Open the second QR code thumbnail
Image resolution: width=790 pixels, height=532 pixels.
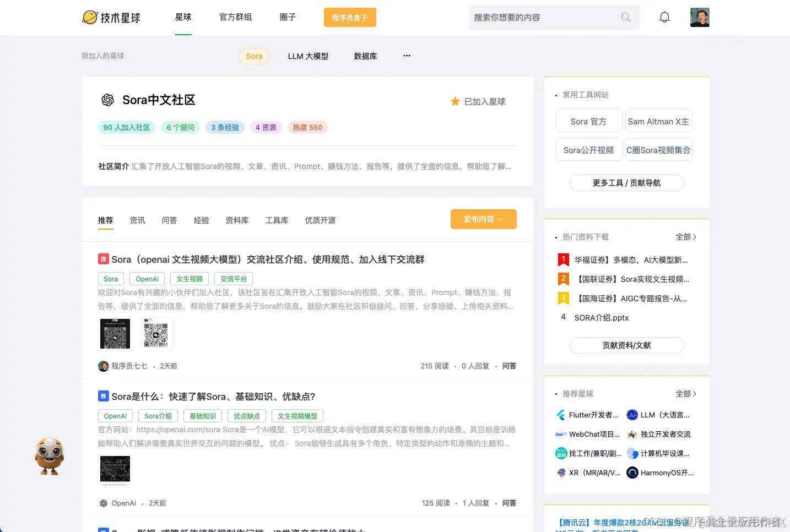(156, 334)
